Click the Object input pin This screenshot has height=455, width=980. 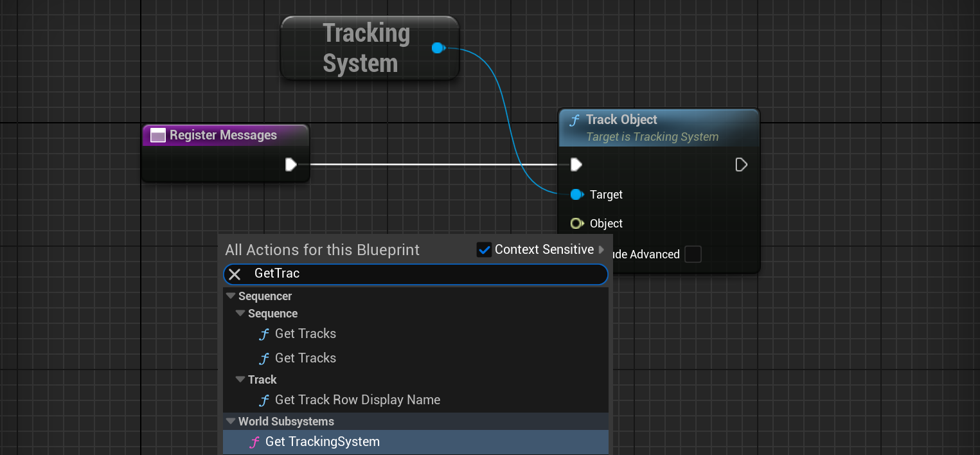[576, 224]
